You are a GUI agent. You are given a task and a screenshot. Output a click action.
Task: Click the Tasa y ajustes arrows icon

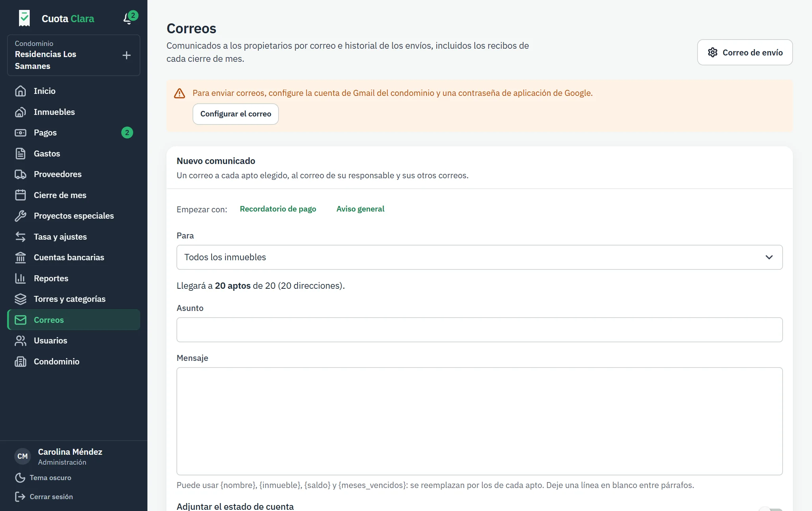[21, 237]
